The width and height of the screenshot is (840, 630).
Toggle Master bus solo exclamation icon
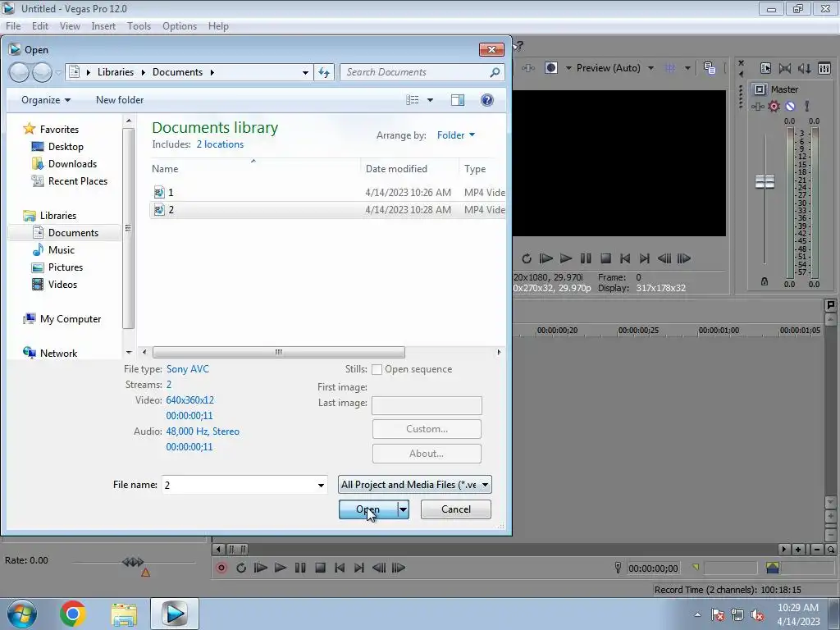point(807,106)
